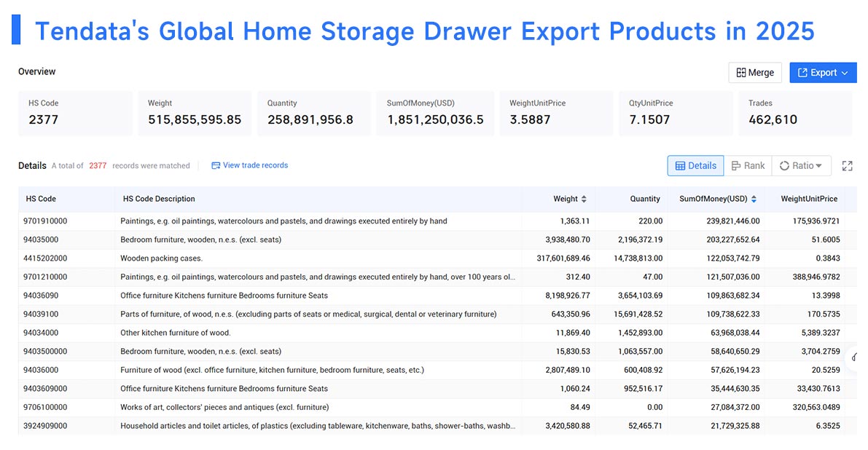Click sum of money value 239,821,446.00
Viewport: 868px width, 450px height.
733,221
